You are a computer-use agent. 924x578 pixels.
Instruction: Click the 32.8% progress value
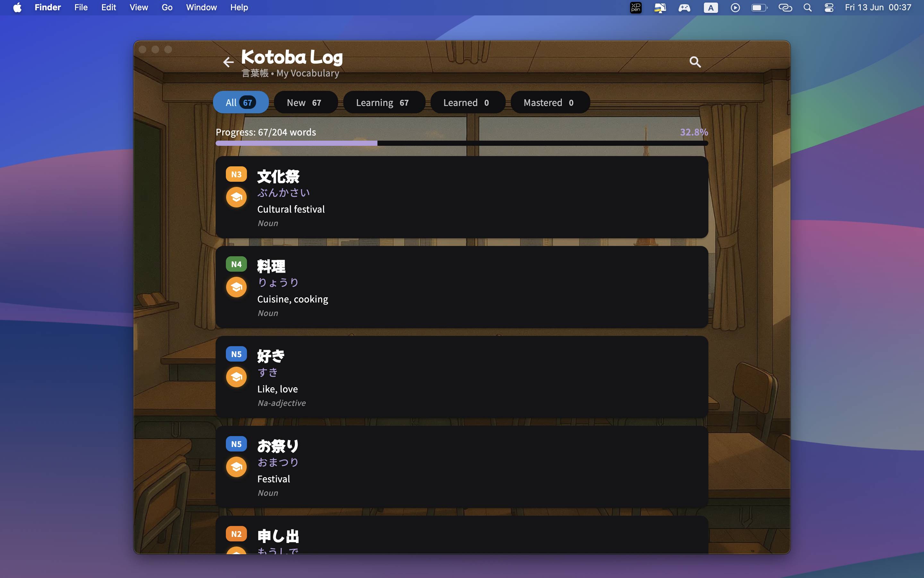[x=694, y=132]
